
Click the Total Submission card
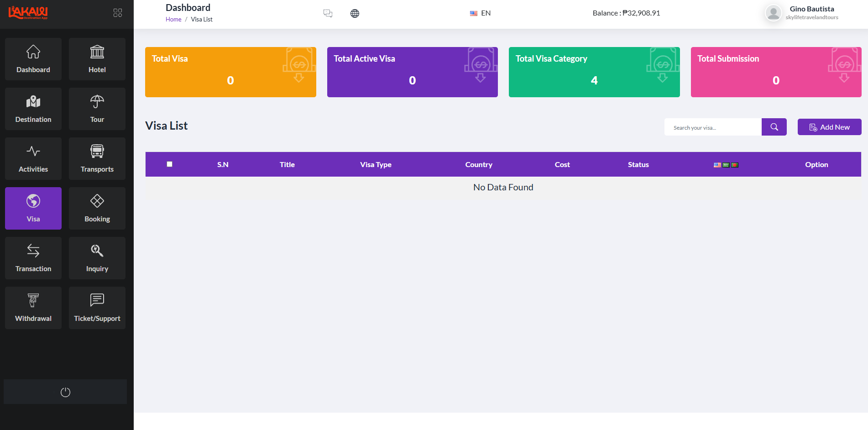point(776,72)
